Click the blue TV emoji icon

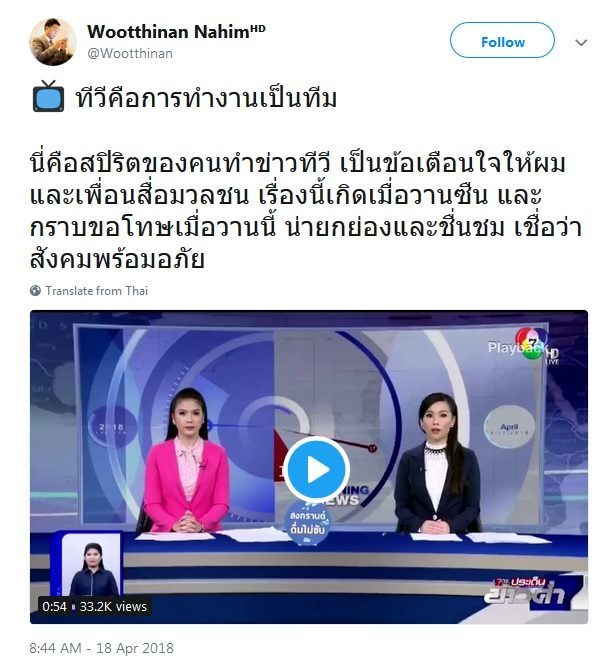48,96
